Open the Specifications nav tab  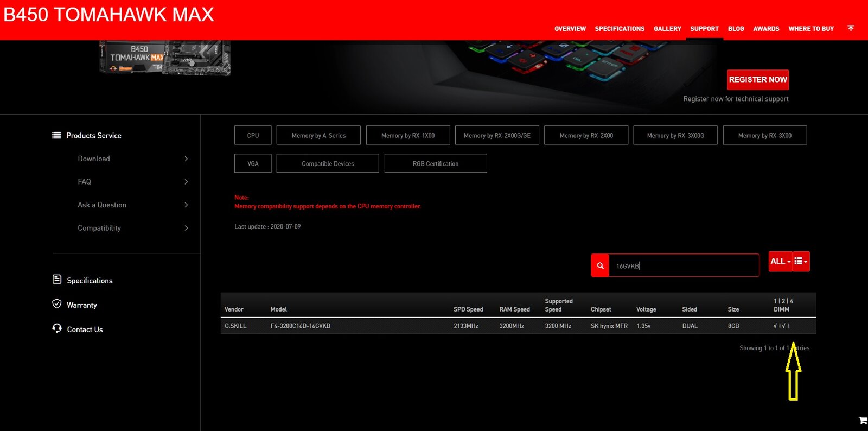[620, 29]
